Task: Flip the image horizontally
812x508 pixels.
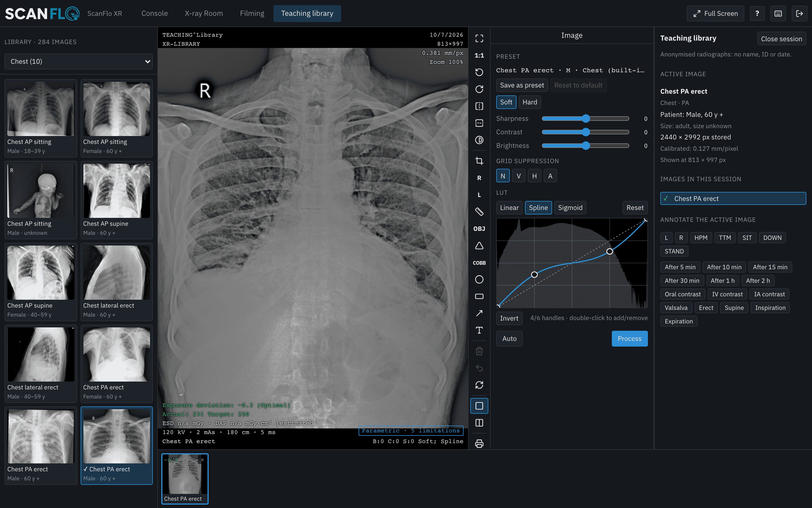Action: [479, 106]
